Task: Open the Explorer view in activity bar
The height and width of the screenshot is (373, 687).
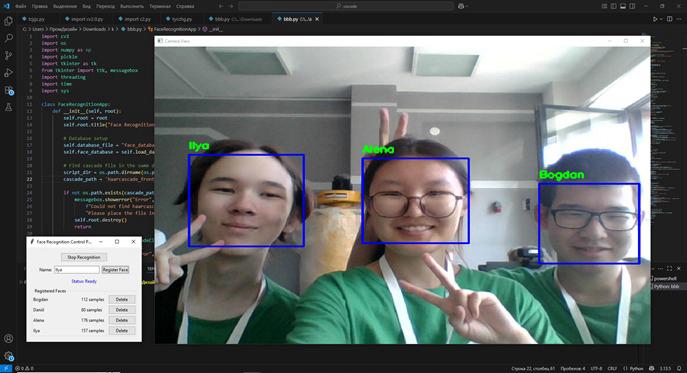Action: (x=8, y=21)
